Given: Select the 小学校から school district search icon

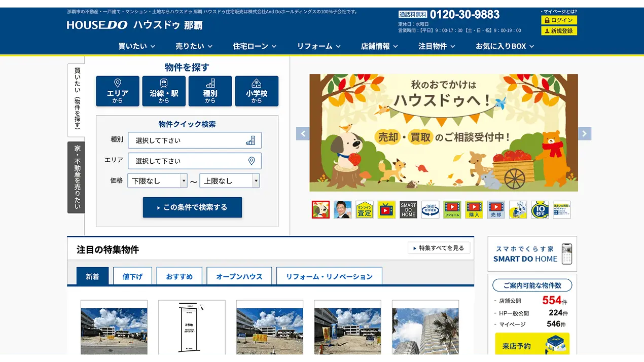Looking at the screenshot, I should [257, 91].
